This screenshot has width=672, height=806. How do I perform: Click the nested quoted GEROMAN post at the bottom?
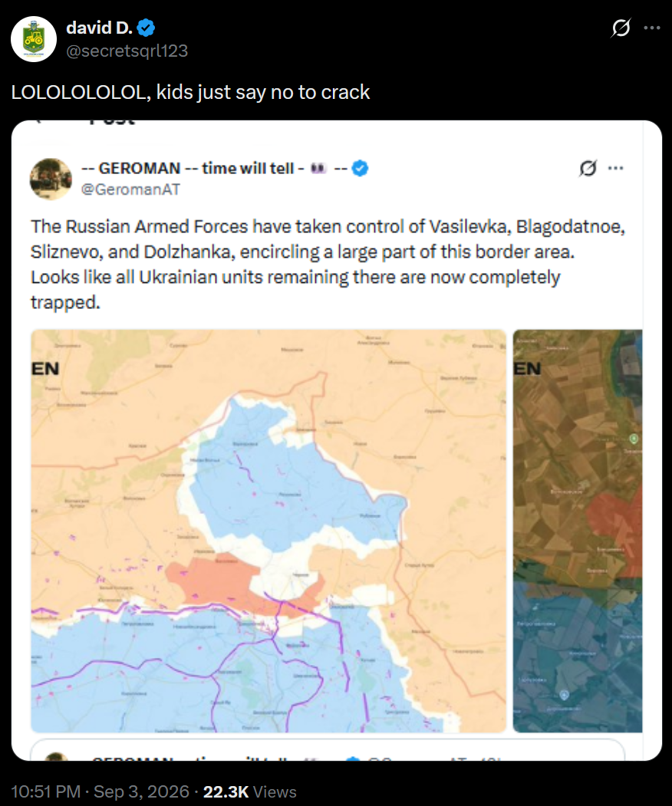pyautogui.click(x=328, y=750)
